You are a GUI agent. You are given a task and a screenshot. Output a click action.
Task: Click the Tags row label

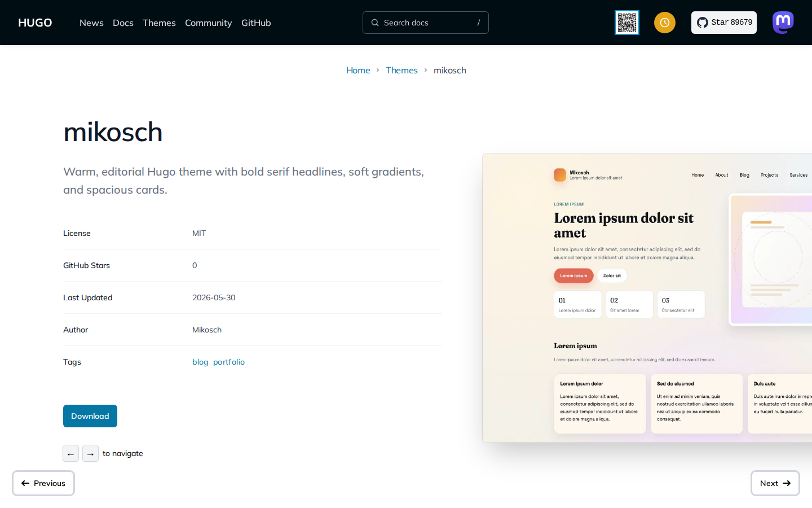(x=72, y=362)
